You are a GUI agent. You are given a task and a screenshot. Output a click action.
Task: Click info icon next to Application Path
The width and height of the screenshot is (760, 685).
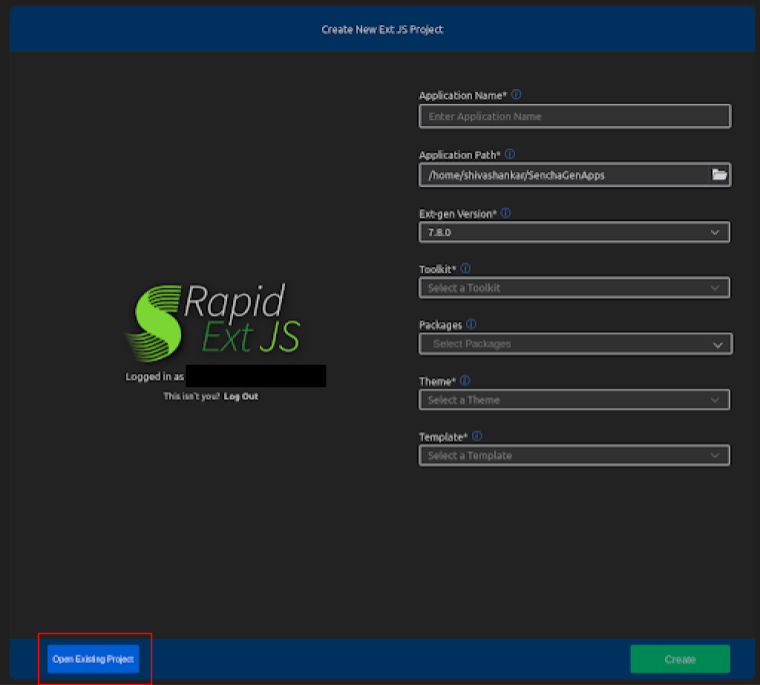(510, 155)
